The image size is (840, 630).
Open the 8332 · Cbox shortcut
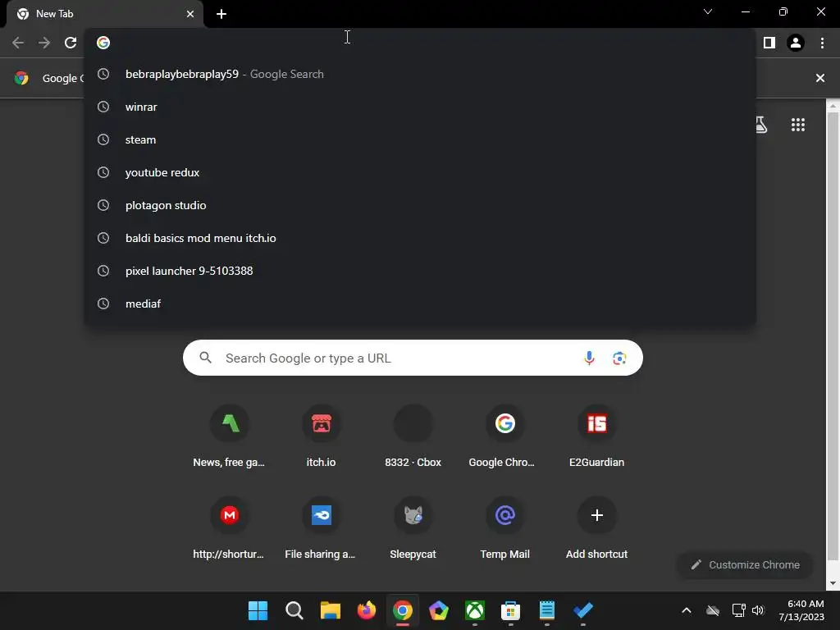click(413, 437)
